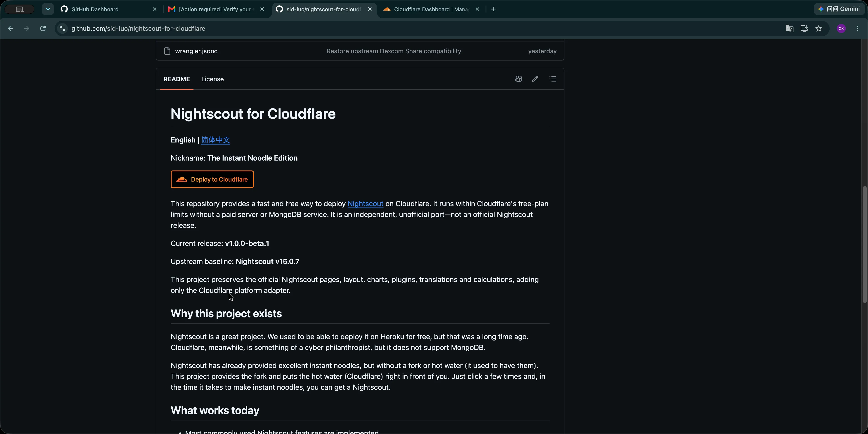Click the 'What works today' heading
The height and width of the screenshot is (434, 868).
(x=215, y=411)
